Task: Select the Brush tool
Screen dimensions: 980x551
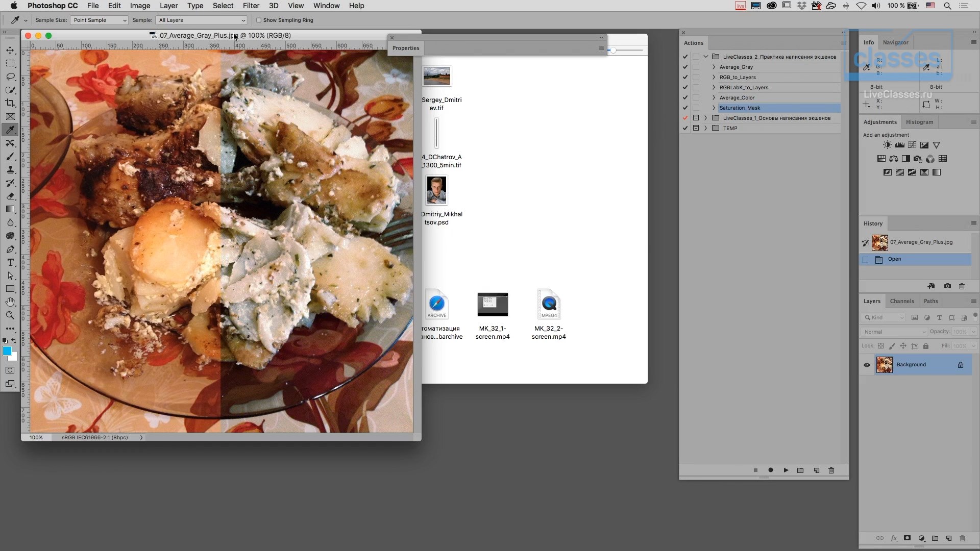Action: (x=10, y=156)
